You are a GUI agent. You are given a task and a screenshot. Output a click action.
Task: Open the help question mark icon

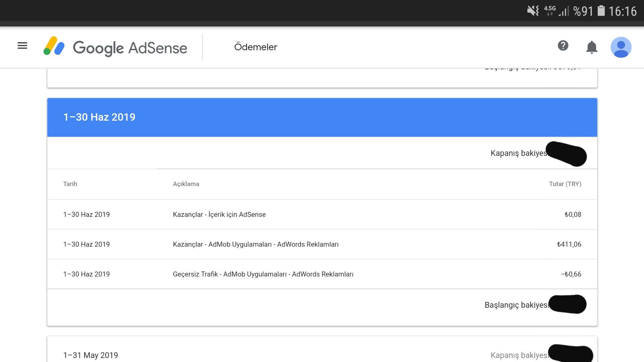(x=563, y=45)
